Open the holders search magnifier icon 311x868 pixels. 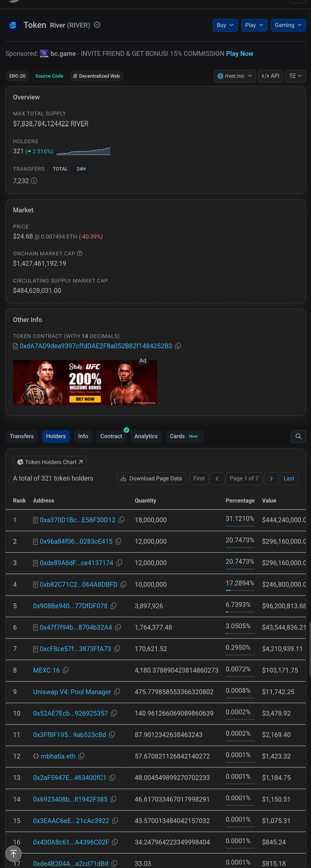tap(298, 436)
